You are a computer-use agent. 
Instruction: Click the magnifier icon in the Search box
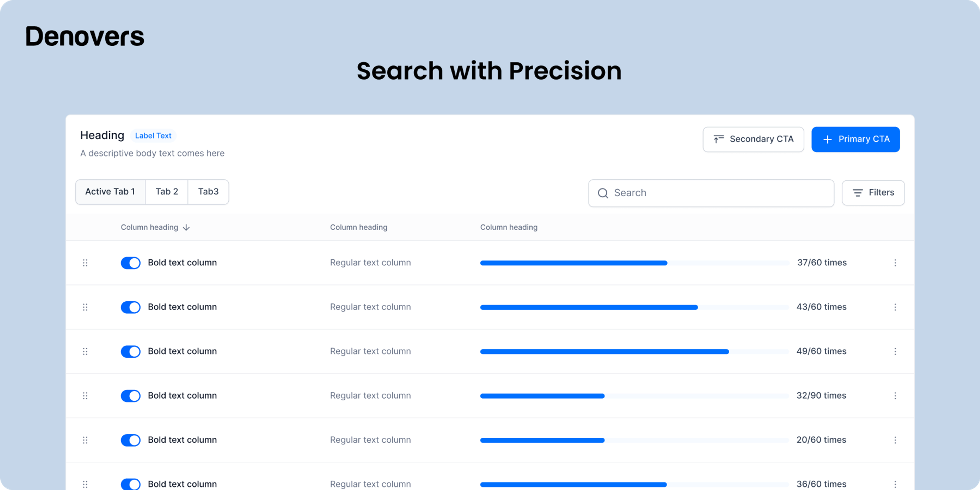[603, 193]
